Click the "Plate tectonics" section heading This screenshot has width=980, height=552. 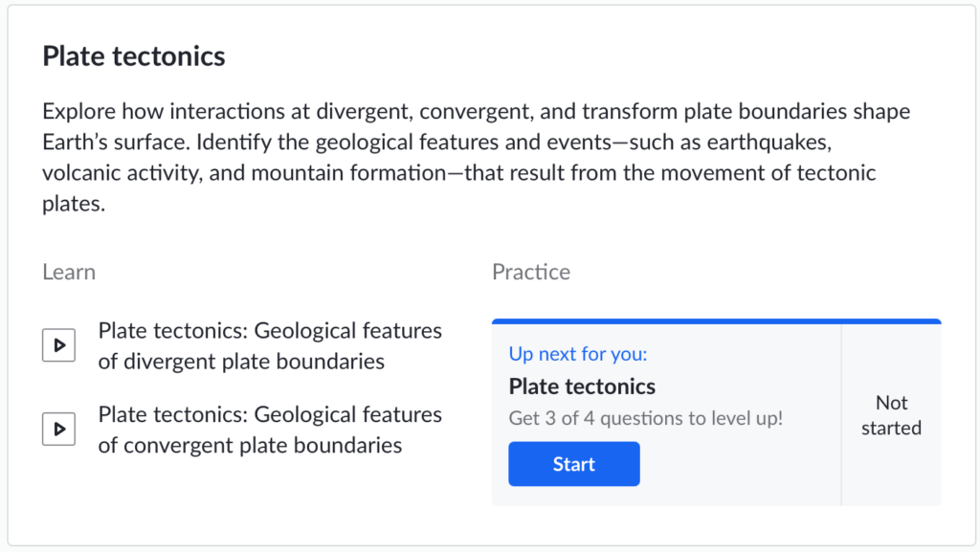pyautogui.click(x=134, y=56)
